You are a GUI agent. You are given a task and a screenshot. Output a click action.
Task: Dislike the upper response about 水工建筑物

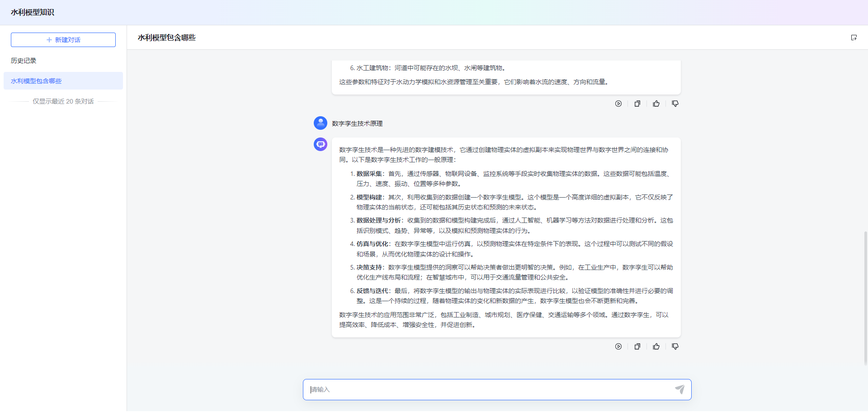675,104
